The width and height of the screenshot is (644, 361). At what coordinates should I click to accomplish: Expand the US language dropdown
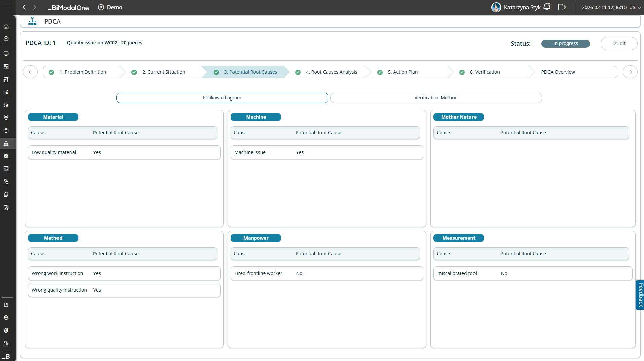(635, 7)
